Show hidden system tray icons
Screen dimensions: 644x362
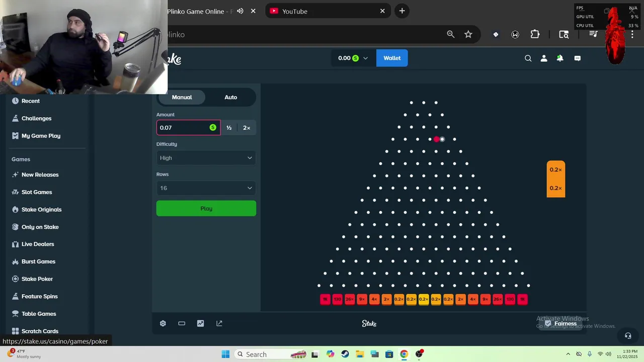coord(568,354)
